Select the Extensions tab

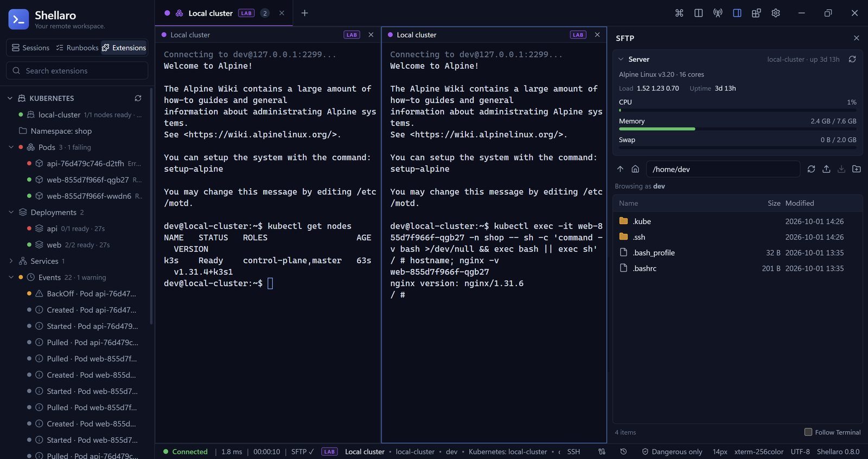[124, 48]
